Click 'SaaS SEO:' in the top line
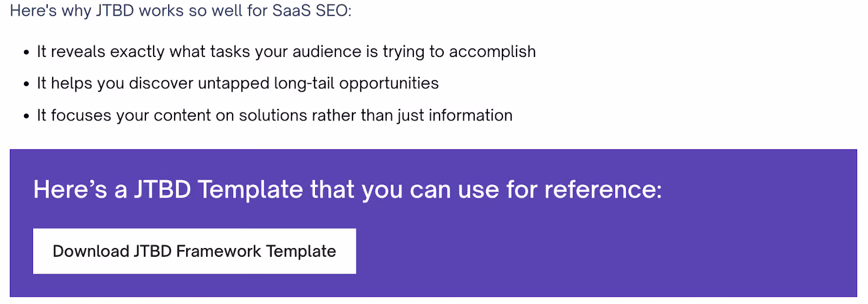 (x=312, y=11)
